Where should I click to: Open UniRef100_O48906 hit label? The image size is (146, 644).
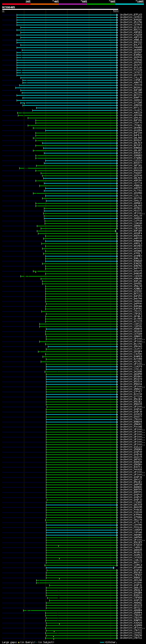[131, 301]
